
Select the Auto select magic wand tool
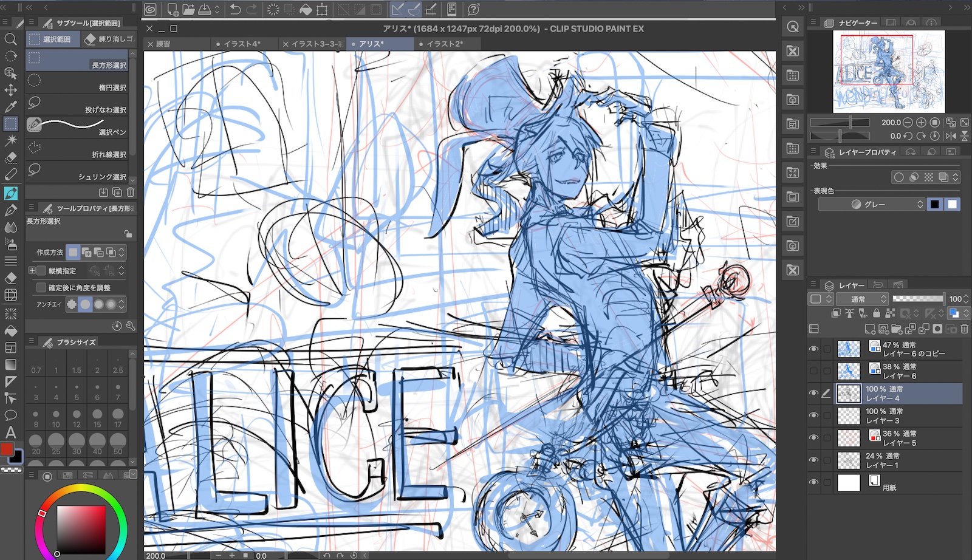pyautogui.click(x=10, y=140)
